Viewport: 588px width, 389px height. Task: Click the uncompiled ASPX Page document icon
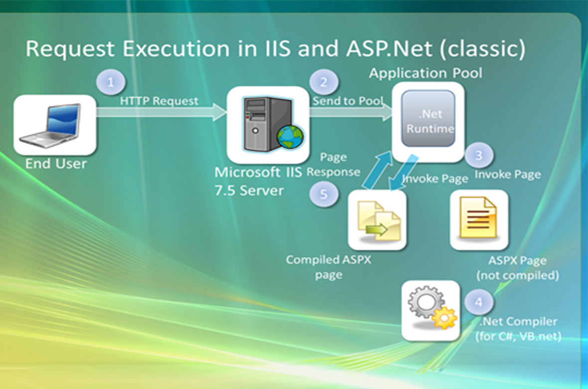[478, 219]
